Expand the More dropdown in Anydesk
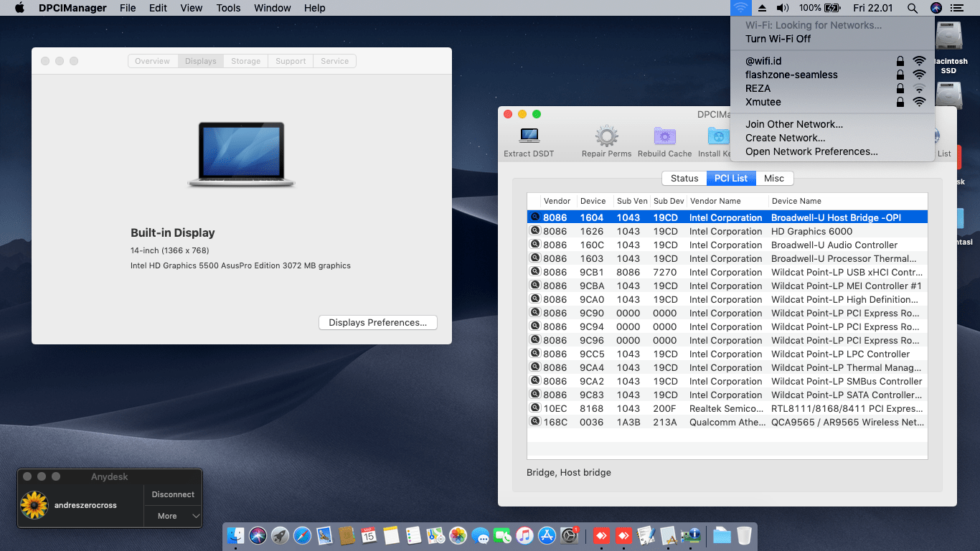The image size is (980, 551). 173,516
